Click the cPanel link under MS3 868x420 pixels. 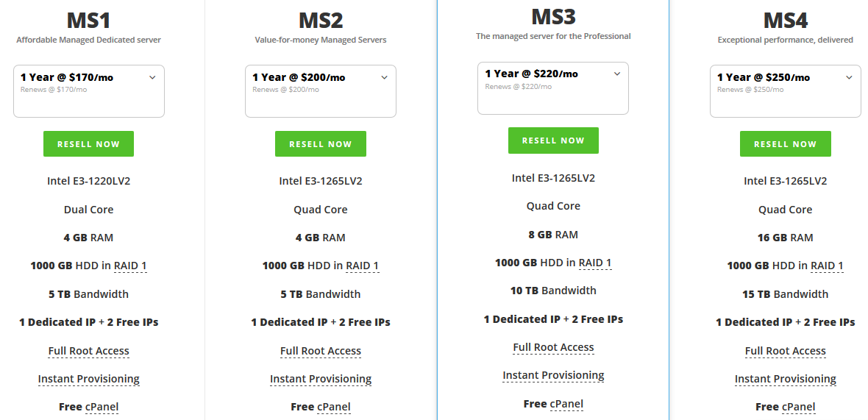(566, 404)
